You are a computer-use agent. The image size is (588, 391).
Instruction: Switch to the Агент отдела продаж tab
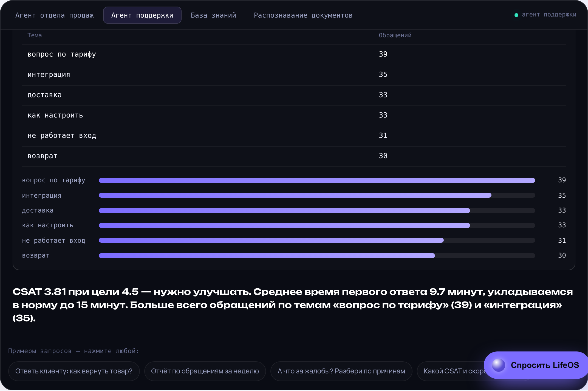(x=55, y=15)
